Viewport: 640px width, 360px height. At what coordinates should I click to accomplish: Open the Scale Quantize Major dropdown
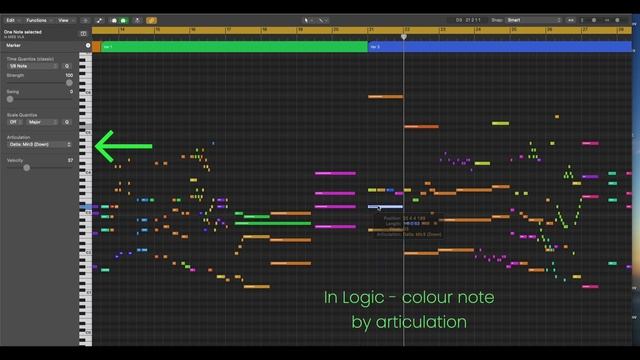click(x=43, y=122)
